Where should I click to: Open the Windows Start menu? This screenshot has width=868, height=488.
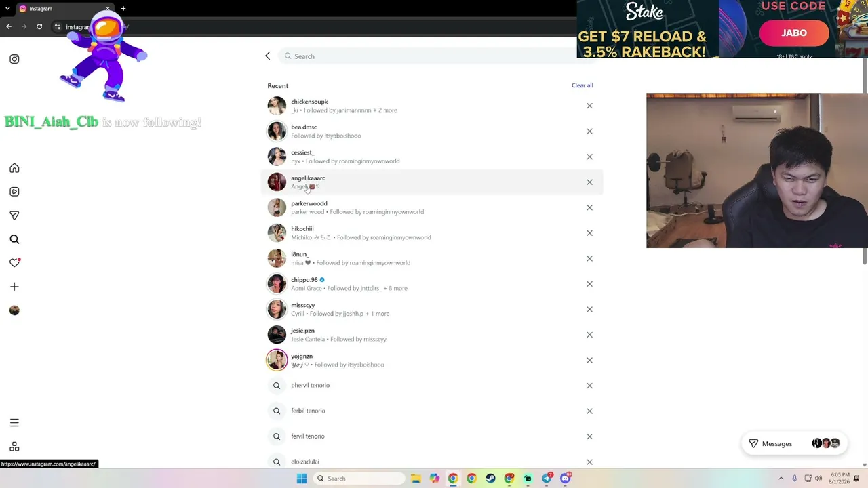click(302, 479)
